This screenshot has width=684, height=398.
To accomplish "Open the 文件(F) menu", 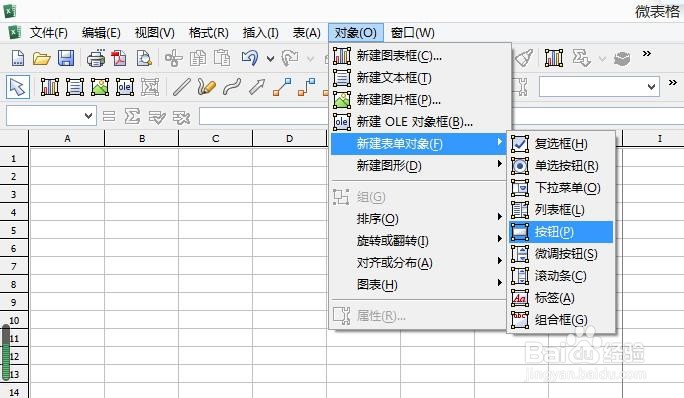I will click(49, 33).
